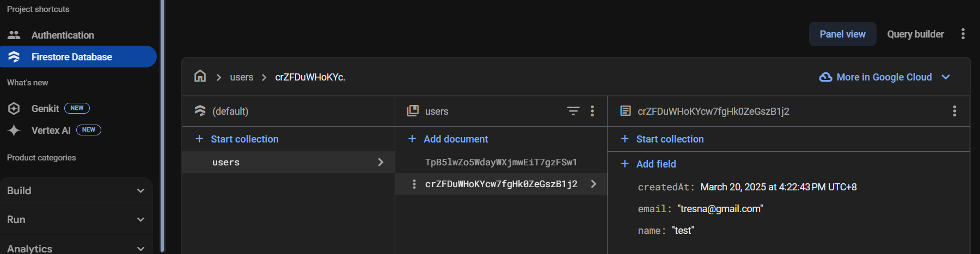
Task: Click the Vertex AI sparkle icon
Action: (14, 130)
